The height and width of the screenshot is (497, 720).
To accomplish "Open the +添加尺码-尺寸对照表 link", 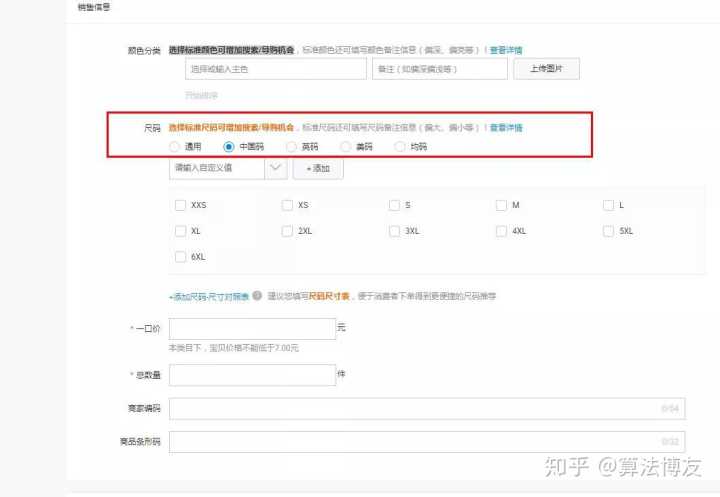I will coord(209,297).
